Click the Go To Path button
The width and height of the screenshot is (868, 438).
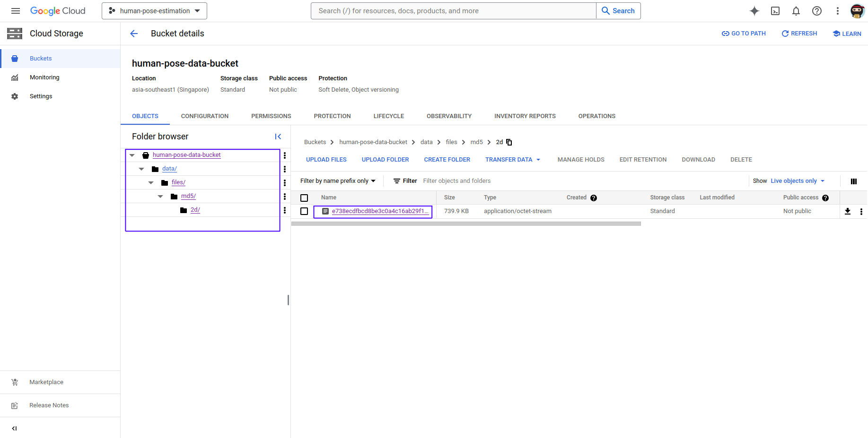point(744,34)
